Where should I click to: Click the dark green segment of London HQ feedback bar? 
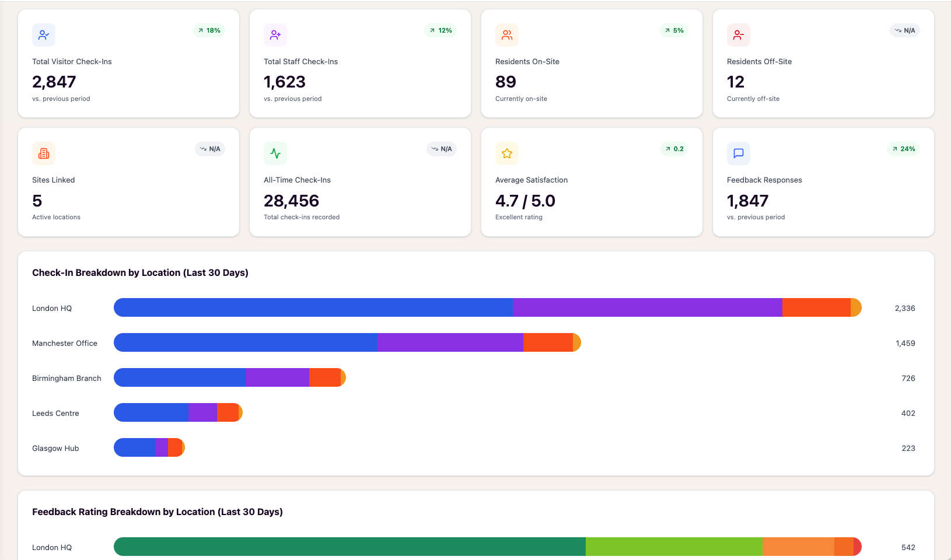tap(349, 547)
